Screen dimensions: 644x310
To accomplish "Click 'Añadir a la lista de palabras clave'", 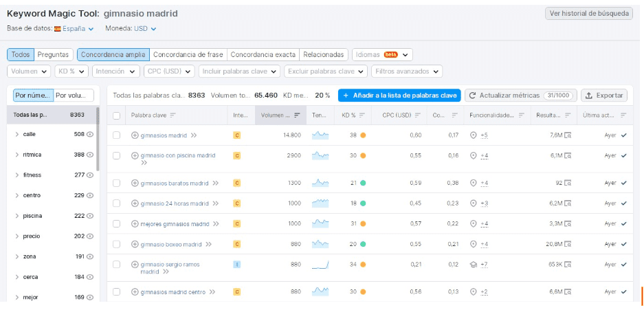I will coord(399,96).
